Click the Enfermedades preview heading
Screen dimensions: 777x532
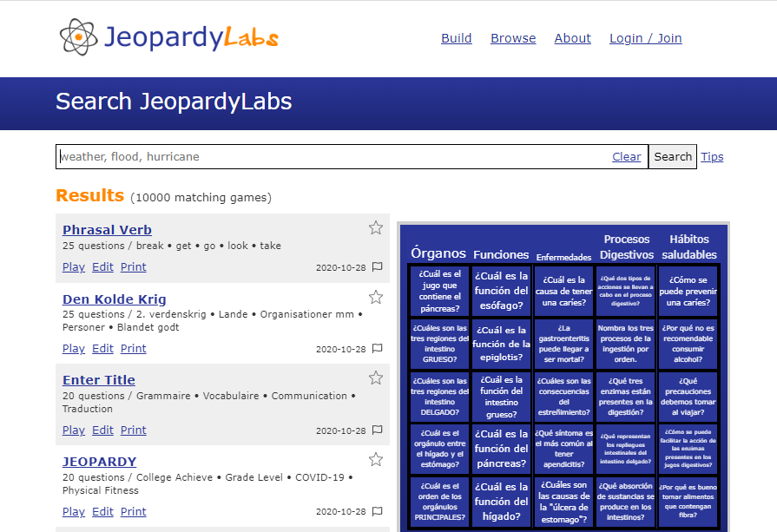pyautogui.click(x=564, y=257)
